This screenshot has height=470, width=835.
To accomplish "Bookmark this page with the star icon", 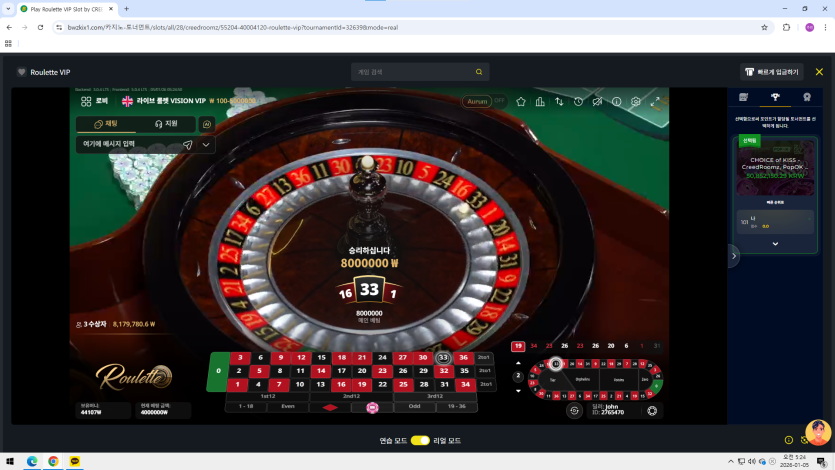I will 764,27.
